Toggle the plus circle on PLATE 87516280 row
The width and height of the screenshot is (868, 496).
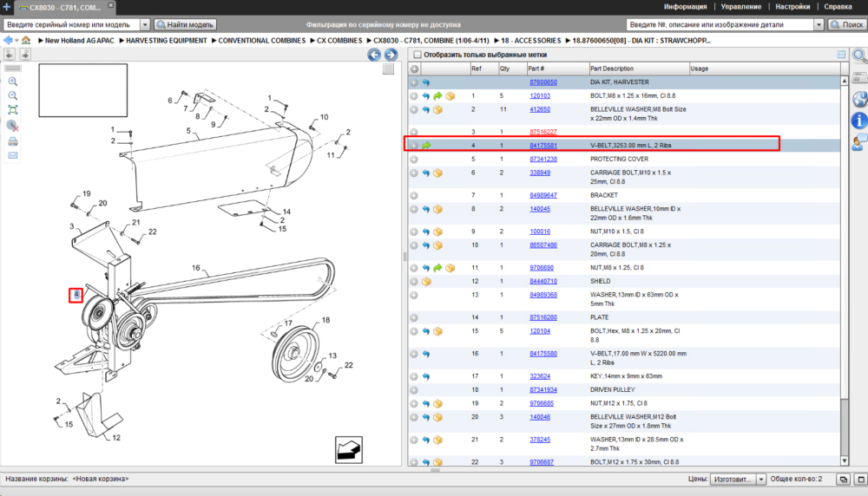tap(414, 318)
